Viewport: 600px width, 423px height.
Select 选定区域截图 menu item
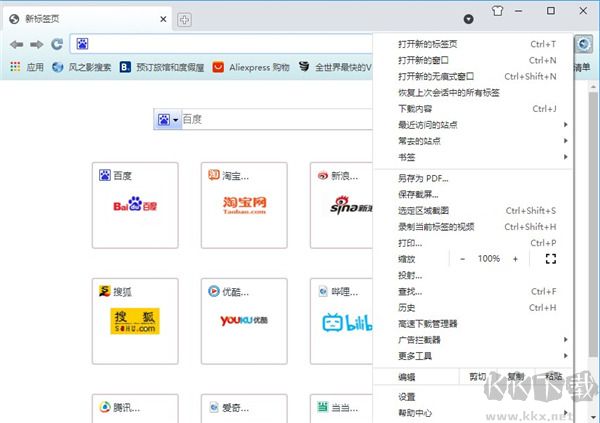pos(473,211)
